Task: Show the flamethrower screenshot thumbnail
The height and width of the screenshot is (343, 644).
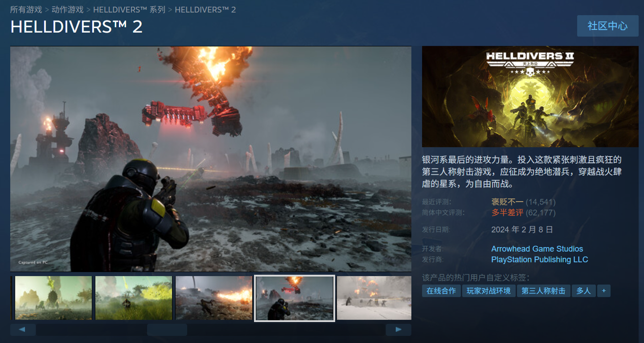Action: pos(214,298)
